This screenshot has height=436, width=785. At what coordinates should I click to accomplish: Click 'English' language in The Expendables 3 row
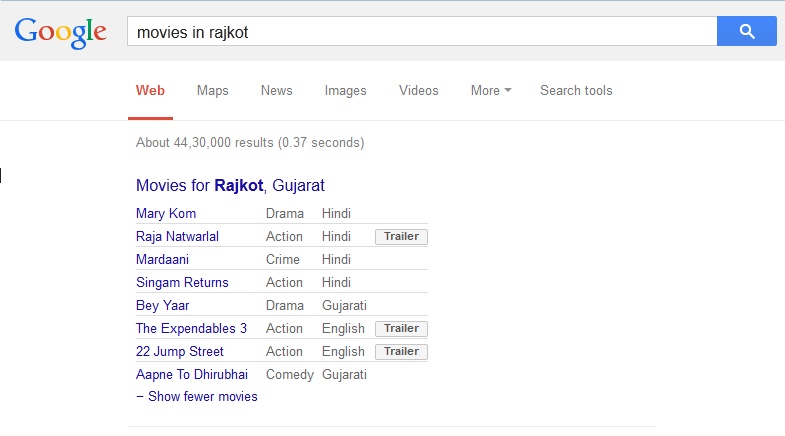coord(343,329)
